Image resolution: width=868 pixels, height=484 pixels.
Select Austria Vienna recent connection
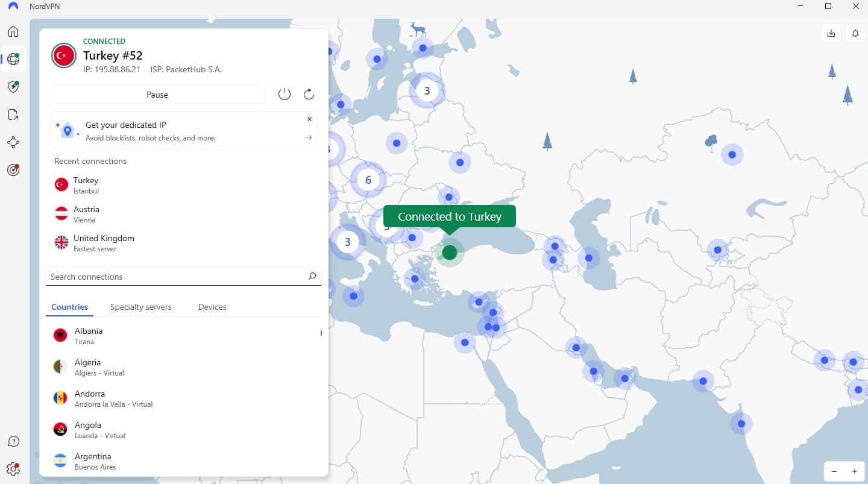[x=184, y=214]
